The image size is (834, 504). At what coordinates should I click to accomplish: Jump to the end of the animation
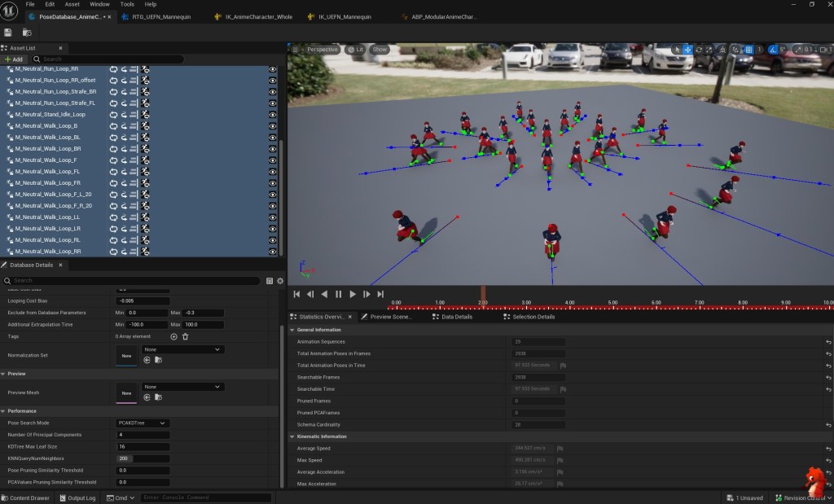[x=380, y=294]
